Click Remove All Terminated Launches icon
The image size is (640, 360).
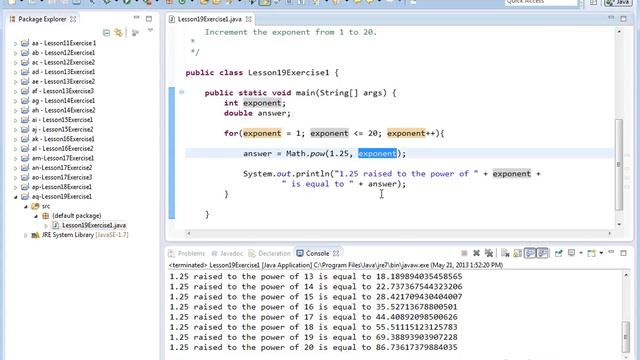tap(489, 253)
